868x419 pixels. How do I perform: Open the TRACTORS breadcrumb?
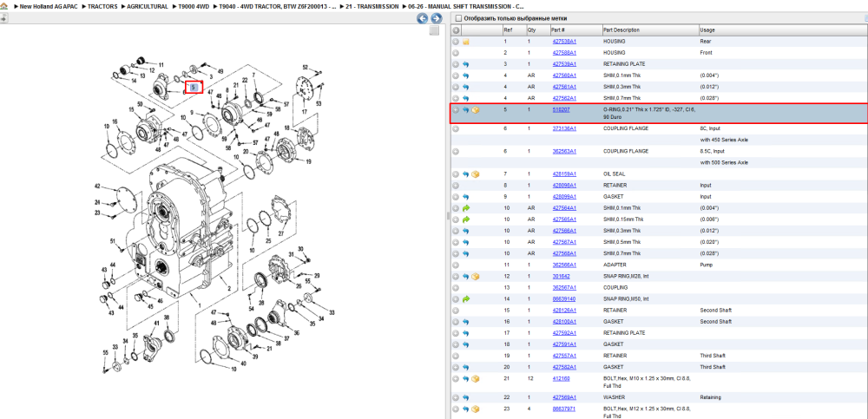tap(102, 6)
